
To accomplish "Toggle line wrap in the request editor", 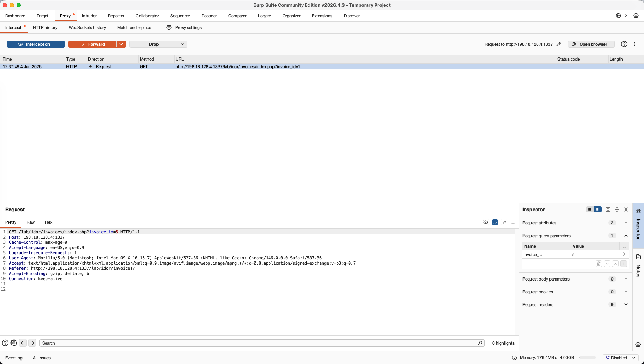I will click(x=495, y=222).
